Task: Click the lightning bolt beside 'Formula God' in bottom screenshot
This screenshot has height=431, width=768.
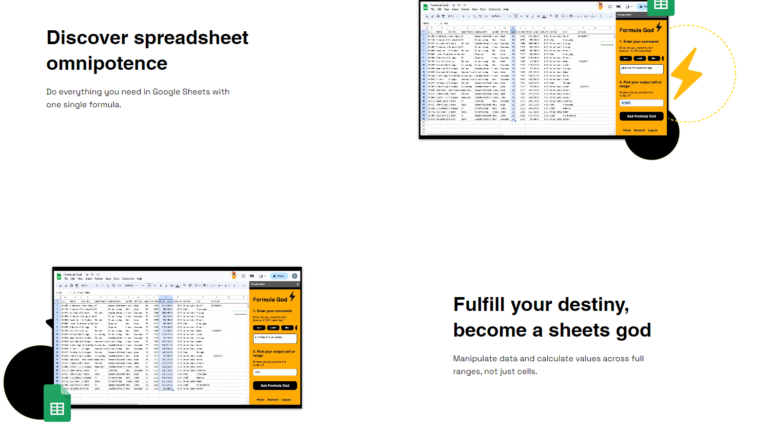Action: [x=292, y=297]
